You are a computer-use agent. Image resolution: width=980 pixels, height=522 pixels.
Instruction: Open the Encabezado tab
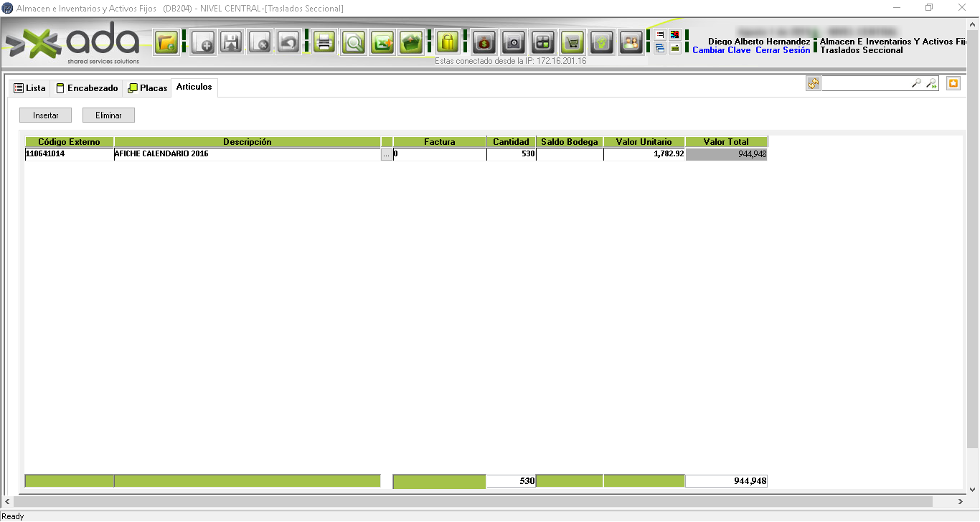click(x=87, y=88)
